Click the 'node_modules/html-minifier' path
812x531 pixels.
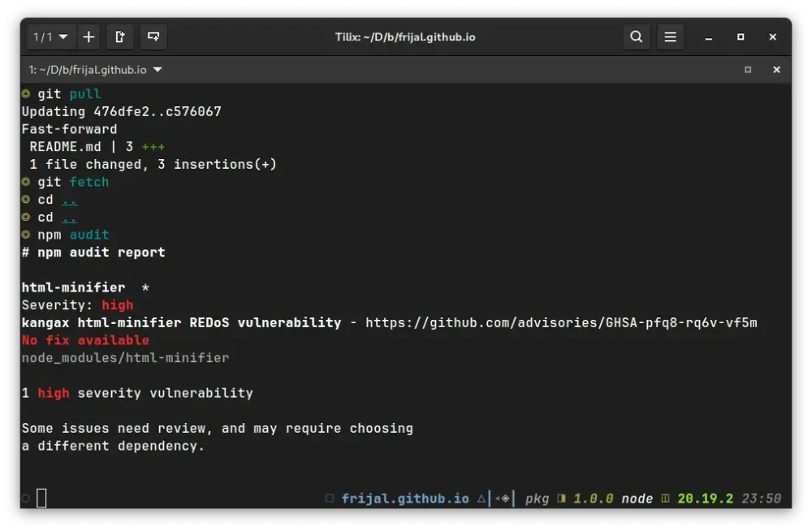coord(125,358)
